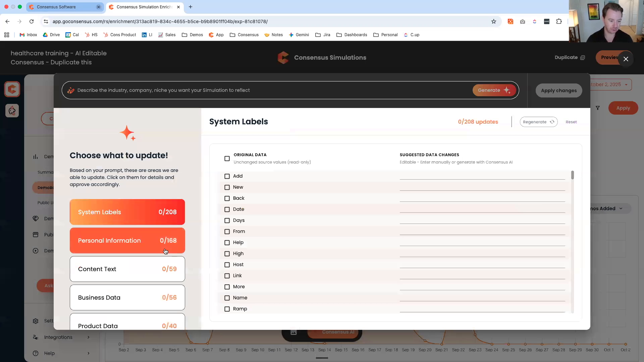Open the Settings gear in the sidebar
This screenshot has width=644, height=362.
click(x=36, y=321)
